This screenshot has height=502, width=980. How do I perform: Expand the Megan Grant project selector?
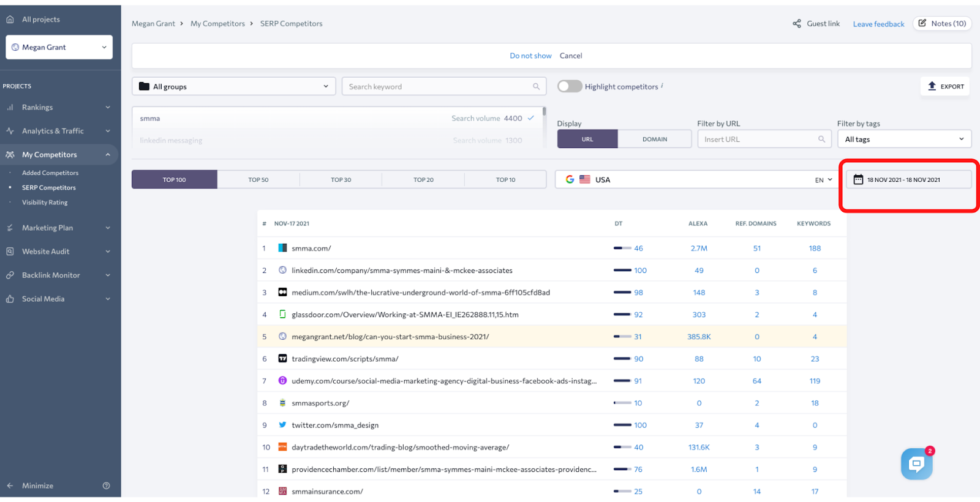pyautogui.click(x=59, y=47)
